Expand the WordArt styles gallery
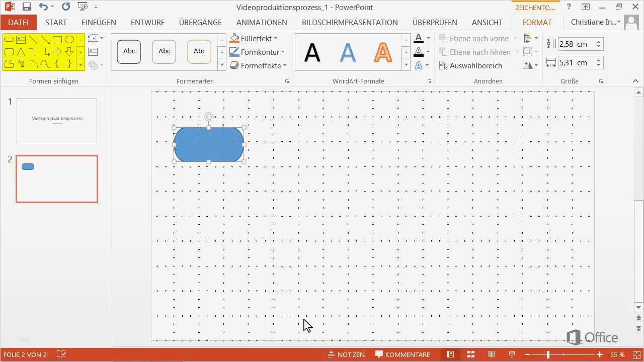Viewport: 644px width, 362px height. (406, 65)
